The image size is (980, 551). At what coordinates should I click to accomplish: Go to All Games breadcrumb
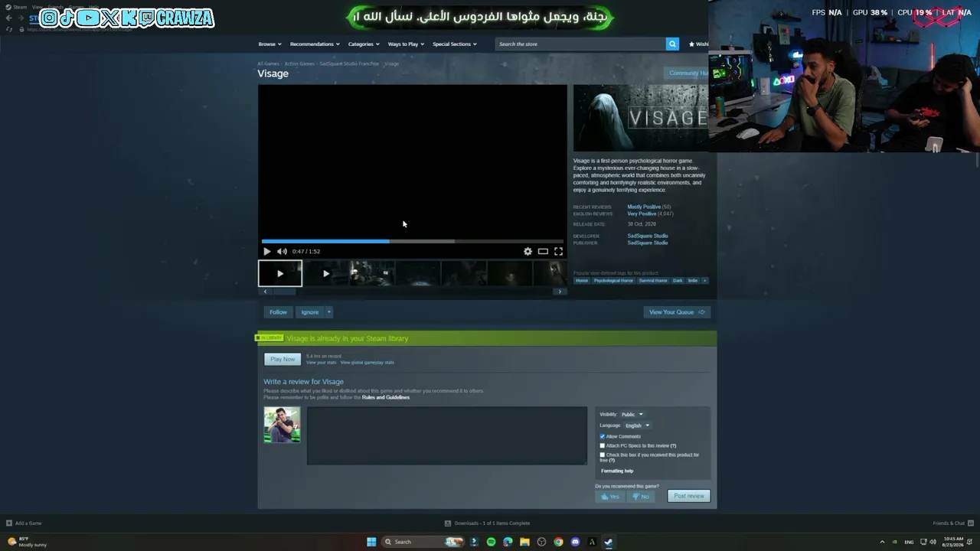pos(268,64)
